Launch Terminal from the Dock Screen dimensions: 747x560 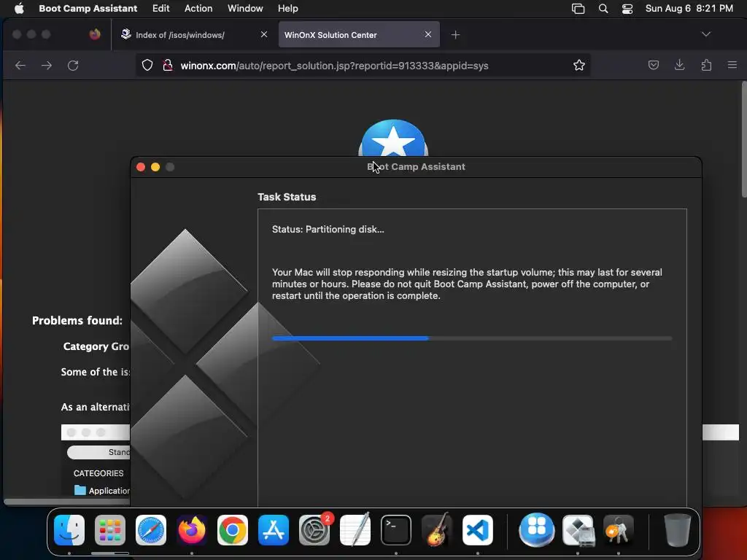click(x=396, y=529)
